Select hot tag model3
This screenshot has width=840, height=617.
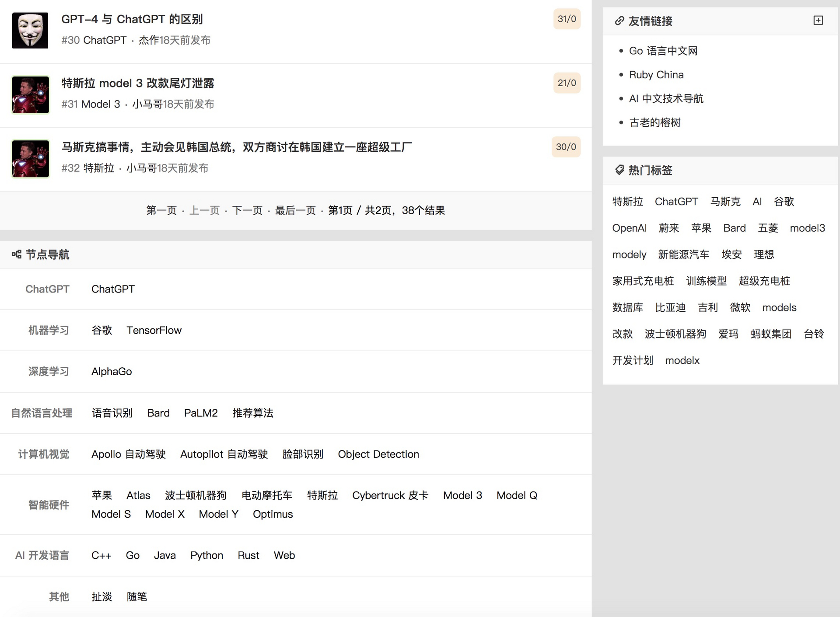pyautogui.click(x=807, y=228)
